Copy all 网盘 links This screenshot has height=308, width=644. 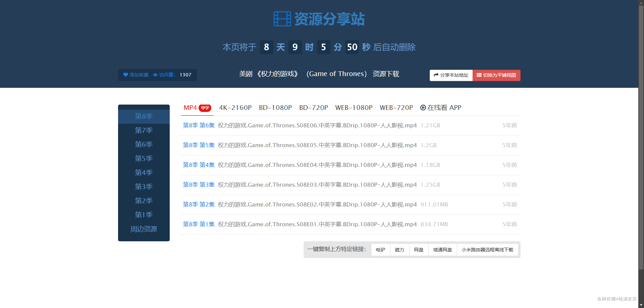(419, 250)
